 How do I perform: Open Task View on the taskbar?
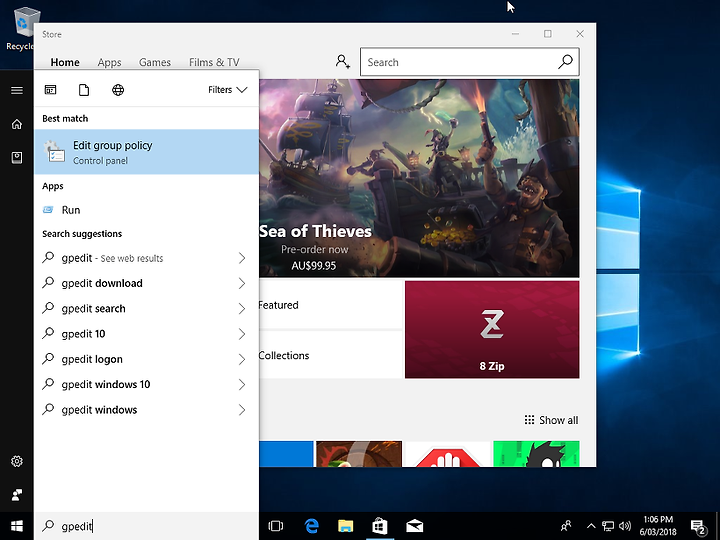276,526
